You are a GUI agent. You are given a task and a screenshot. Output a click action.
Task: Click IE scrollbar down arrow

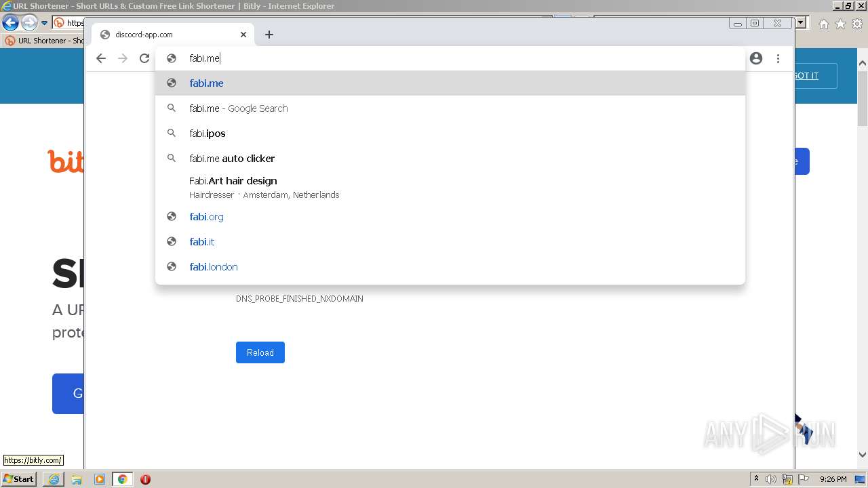click(x=863, y=455)
